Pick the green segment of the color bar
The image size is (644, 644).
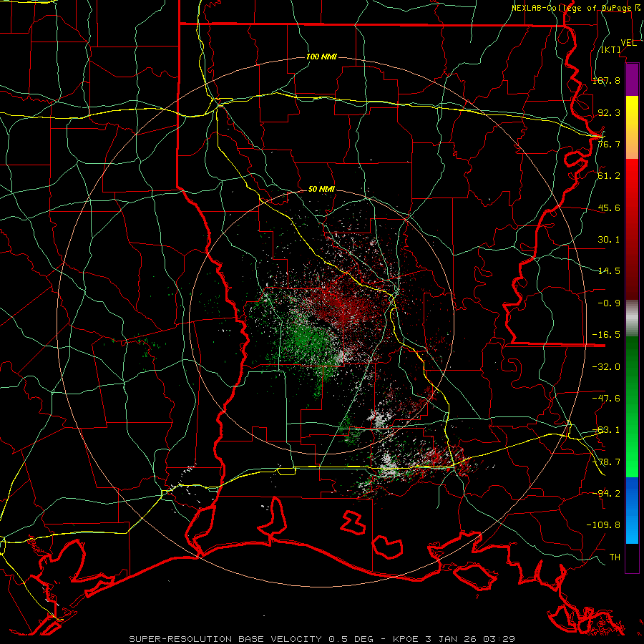pyautogui.click(x=632, y=406)
